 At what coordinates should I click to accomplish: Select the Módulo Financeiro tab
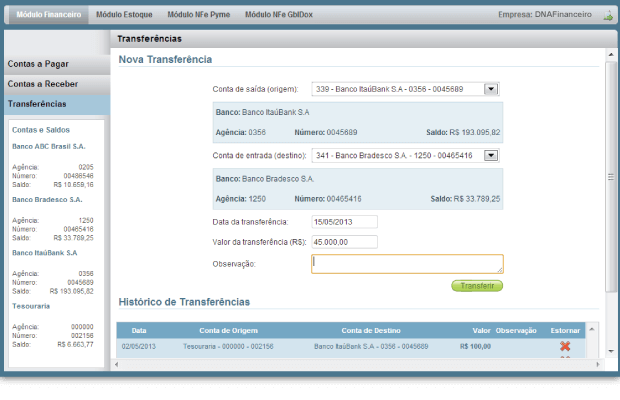pyautogui.click(x=49, y=15)
